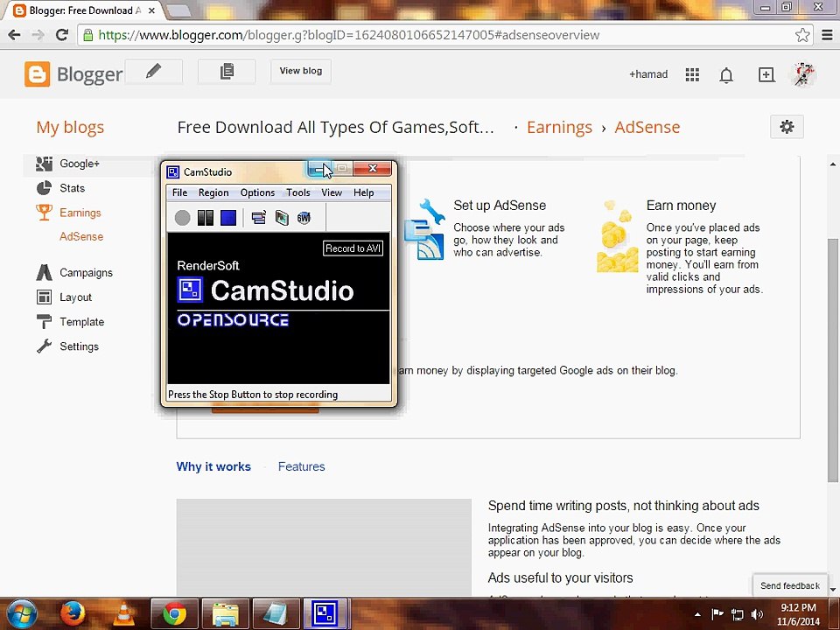This screenshot has height=630, width=840.
Task: Select Stats in Blogger sidebar
Action: [x=72, y=188]
